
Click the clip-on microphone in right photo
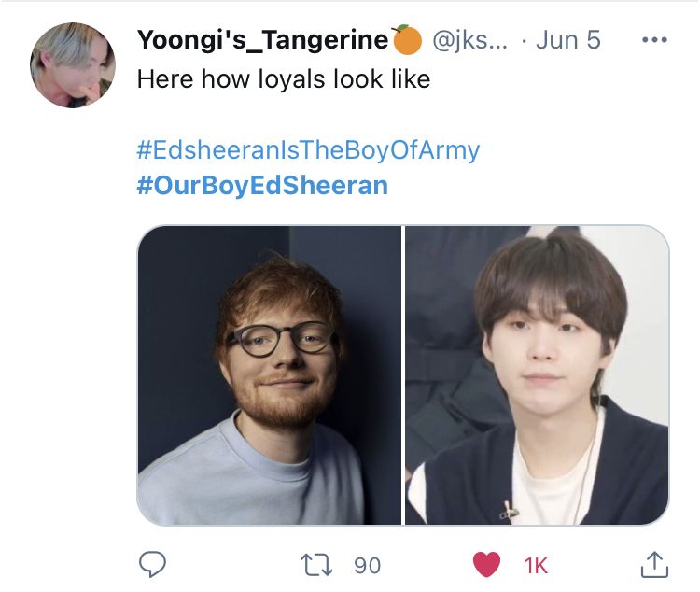point(509,510)
